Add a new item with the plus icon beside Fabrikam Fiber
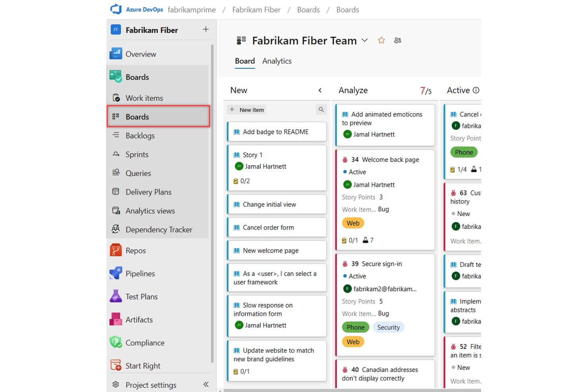 [206, 29]
